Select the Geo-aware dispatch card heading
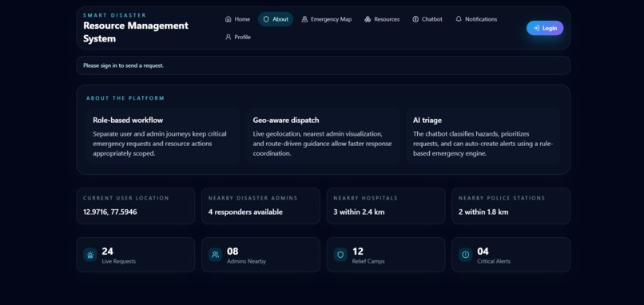This screenshot has height=305, width=644. coord(286,121)
